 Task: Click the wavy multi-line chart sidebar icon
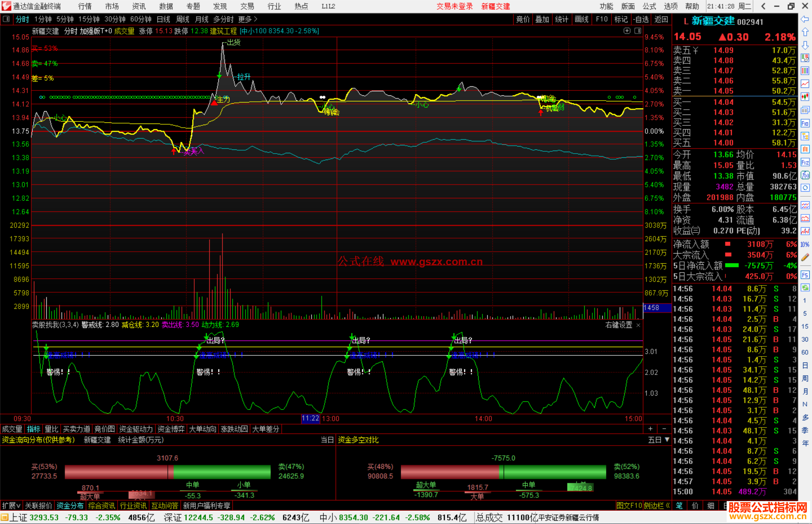[x=805, y=205]
